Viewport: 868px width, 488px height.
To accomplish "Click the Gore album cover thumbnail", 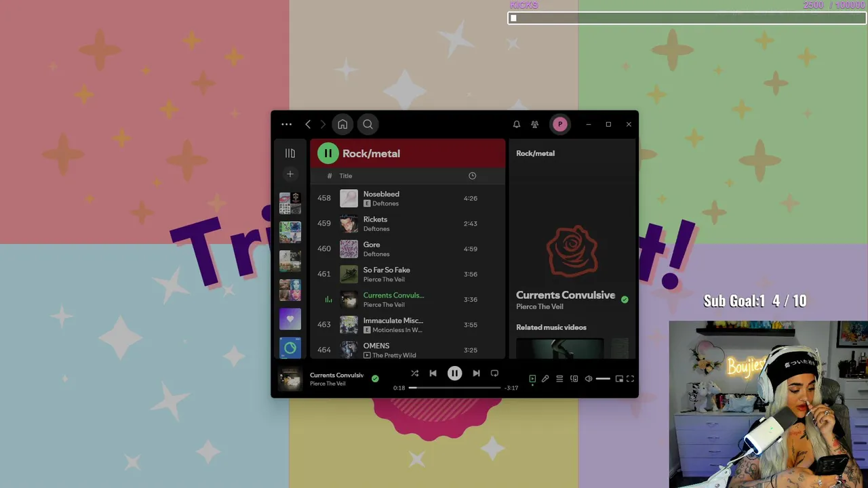I will pos(349,249).
